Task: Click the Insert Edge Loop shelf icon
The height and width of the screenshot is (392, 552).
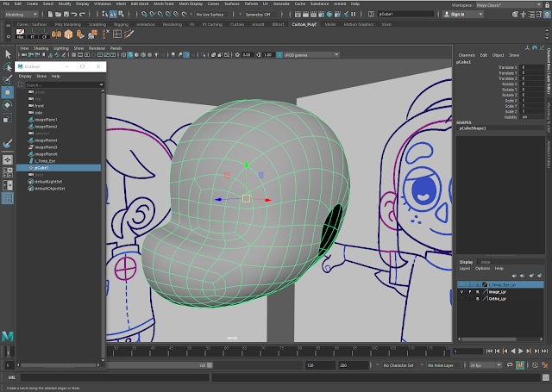Action: [117, 34]
